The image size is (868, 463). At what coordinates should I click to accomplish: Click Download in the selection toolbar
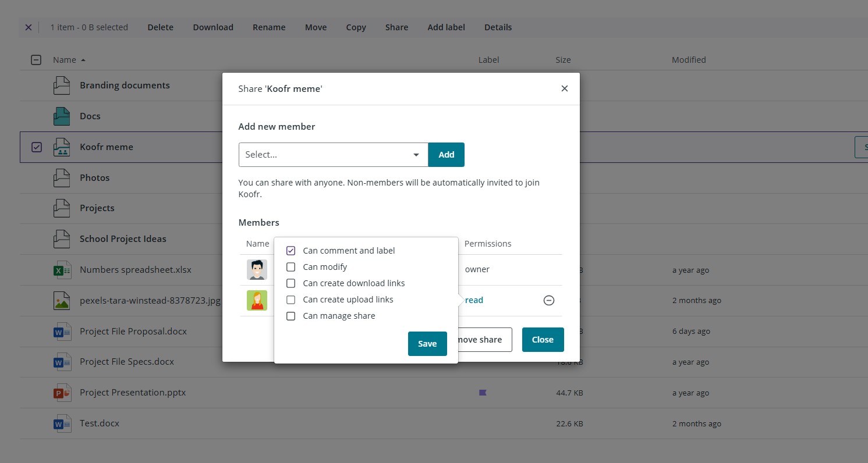click(213, 27)
